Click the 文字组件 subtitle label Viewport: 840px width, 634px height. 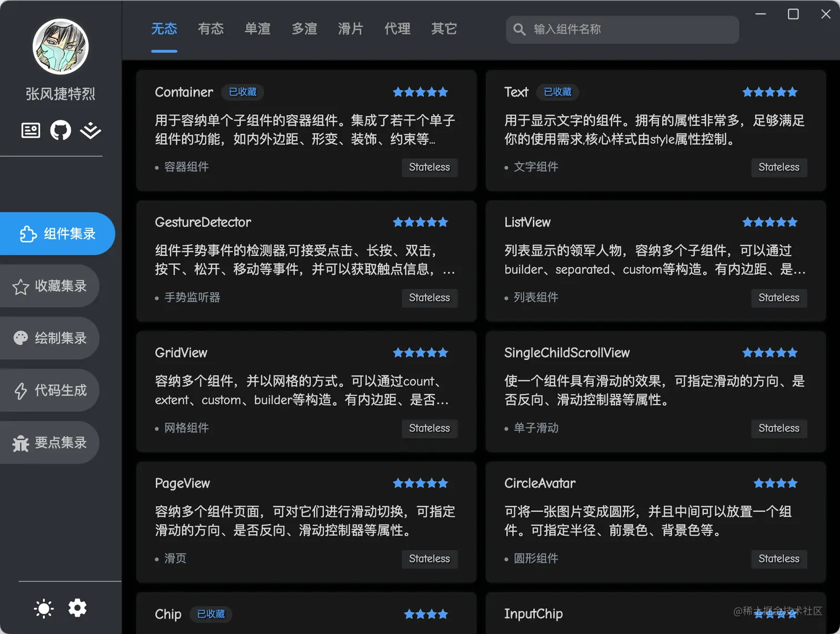[536, 167]
